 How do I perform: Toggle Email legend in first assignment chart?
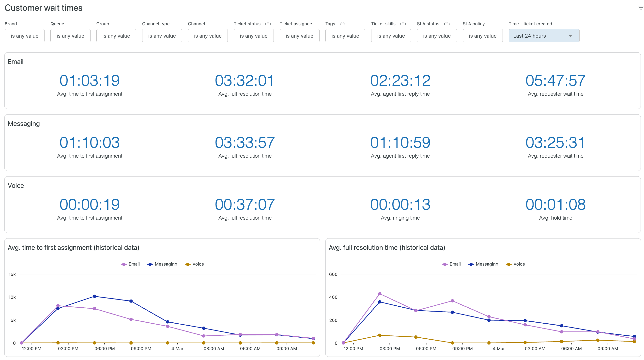tap(131, 264)
